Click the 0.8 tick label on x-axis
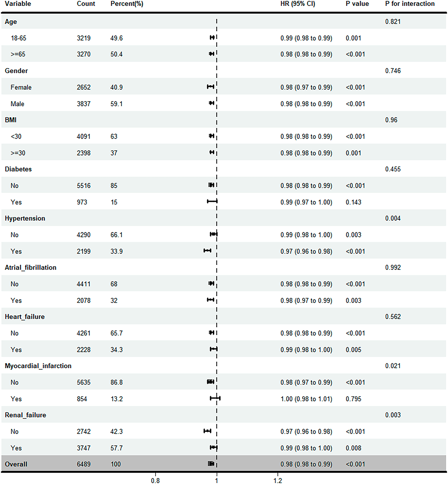The image size is (448, 484). (x=155, y=480)
